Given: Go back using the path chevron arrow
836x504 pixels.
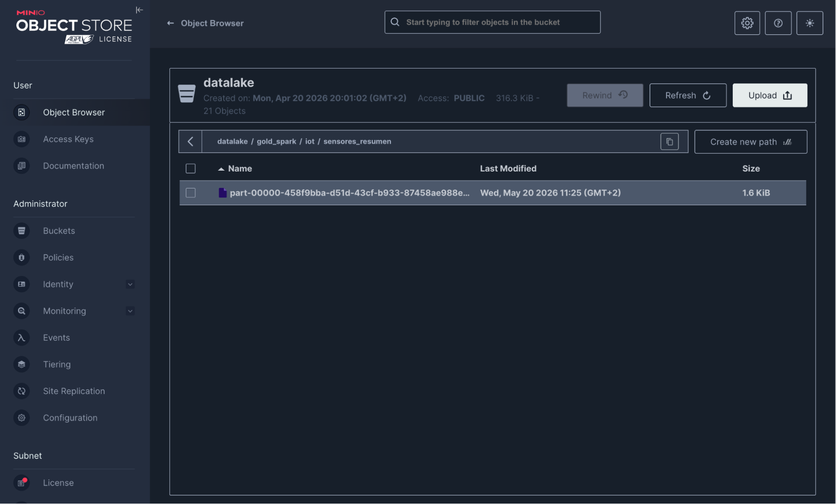Looking at the screenshot, I should click(x=190, y=142).
